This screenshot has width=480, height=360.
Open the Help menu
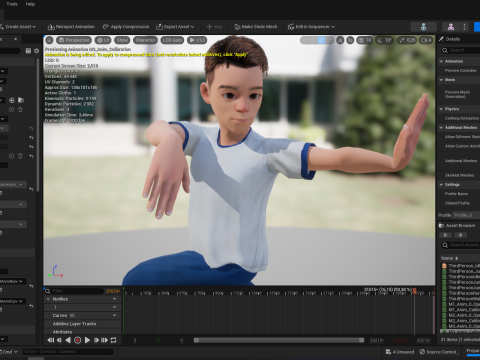point(30,4)
